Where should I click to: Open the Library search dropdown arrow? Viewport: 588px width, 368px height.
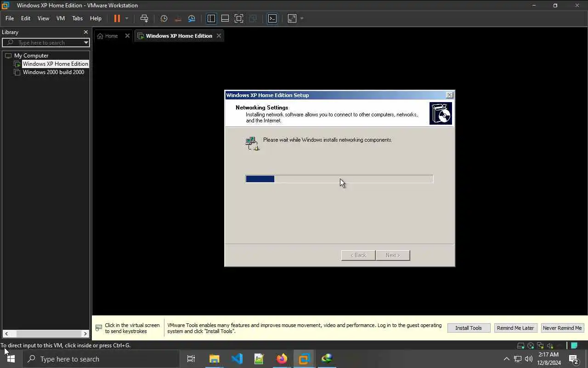click(86, 42)
